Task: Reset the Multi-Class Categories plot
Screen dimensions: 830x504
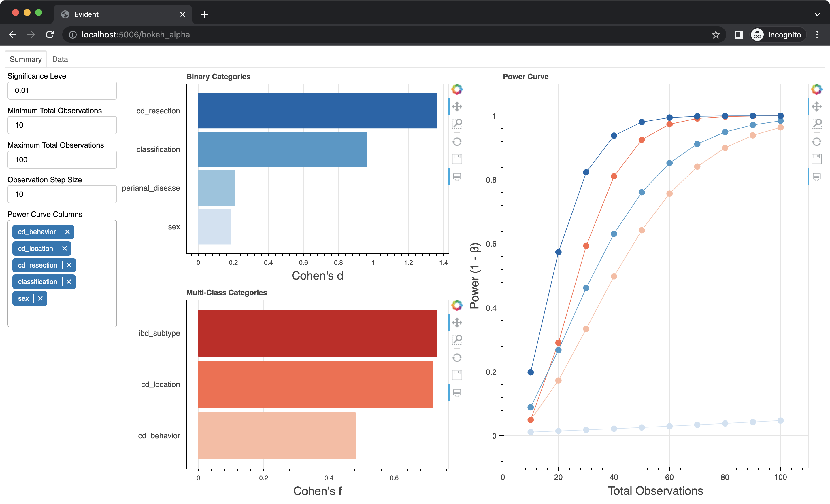Action: point(457,357)
